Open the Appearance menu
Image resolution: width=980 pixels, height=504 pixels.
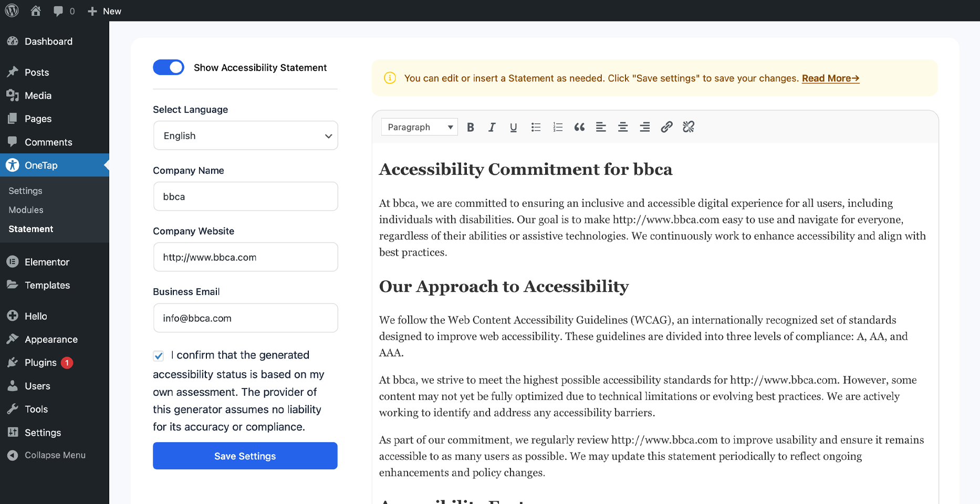(x=55, y=340)
